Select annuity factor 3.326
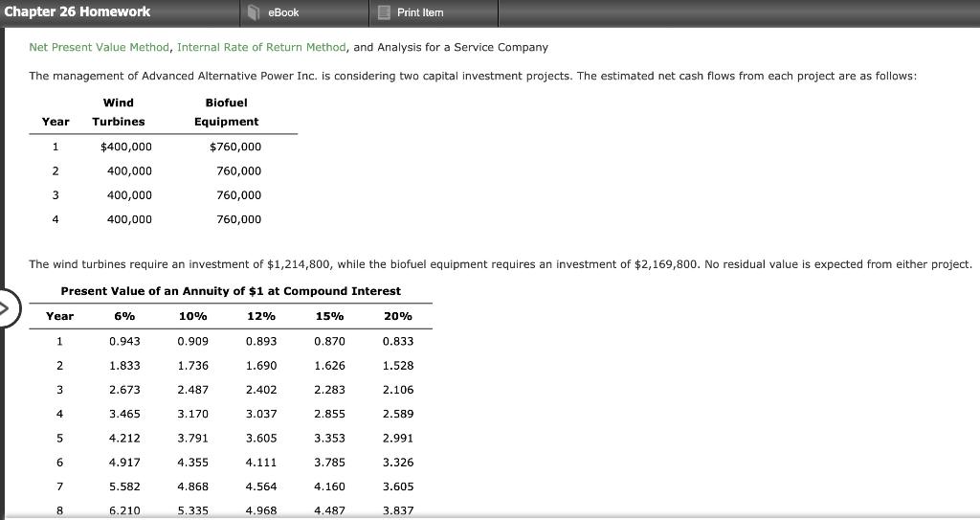 (397, 463)
